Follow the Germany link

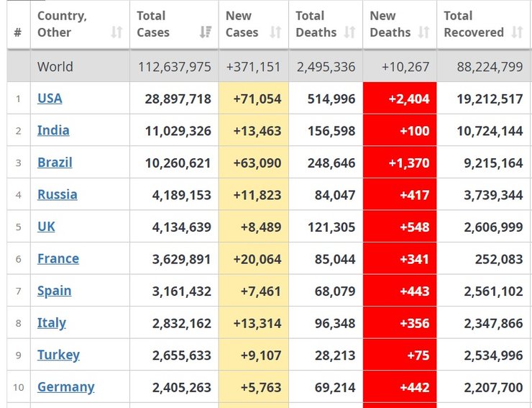tap(65, 386)
